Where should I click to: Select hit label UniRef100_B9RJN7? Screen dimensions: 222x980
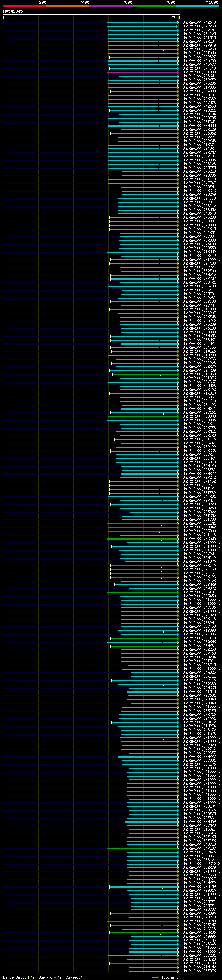click(199, 30)
